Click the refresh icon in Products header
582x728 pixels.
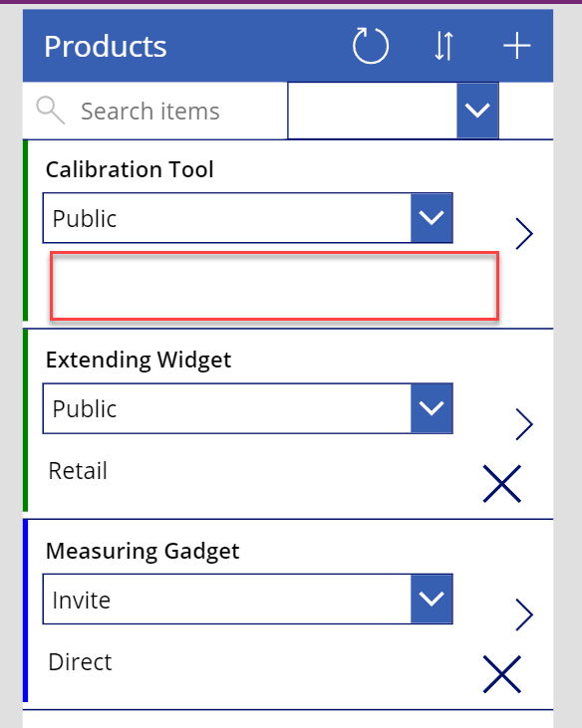point(370,46)
